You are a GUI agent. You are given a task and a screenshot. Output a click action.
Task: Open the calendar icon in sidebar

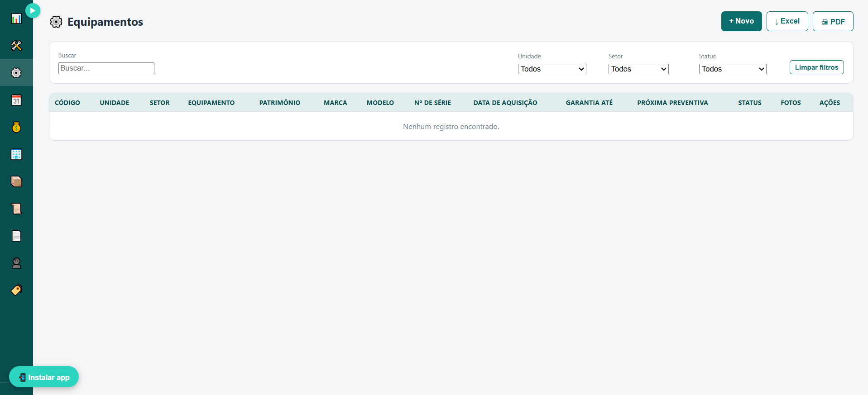[16, 100]
